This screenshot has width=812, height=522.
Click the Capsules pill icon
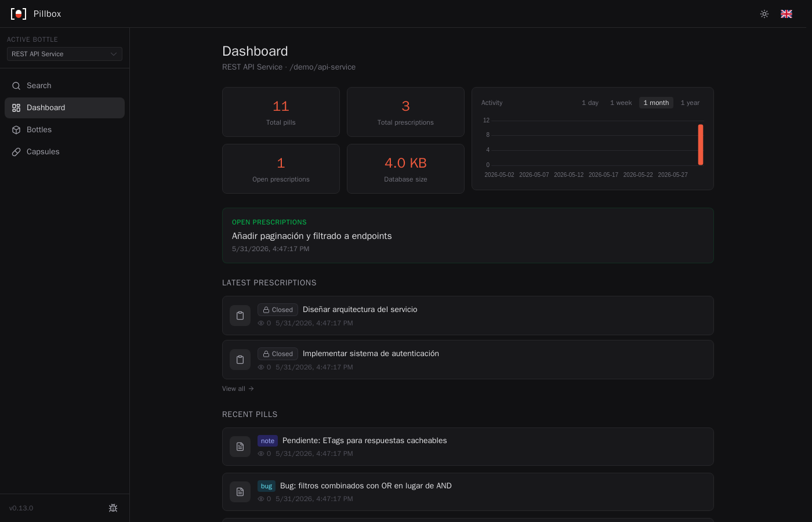tap(16, 152)
